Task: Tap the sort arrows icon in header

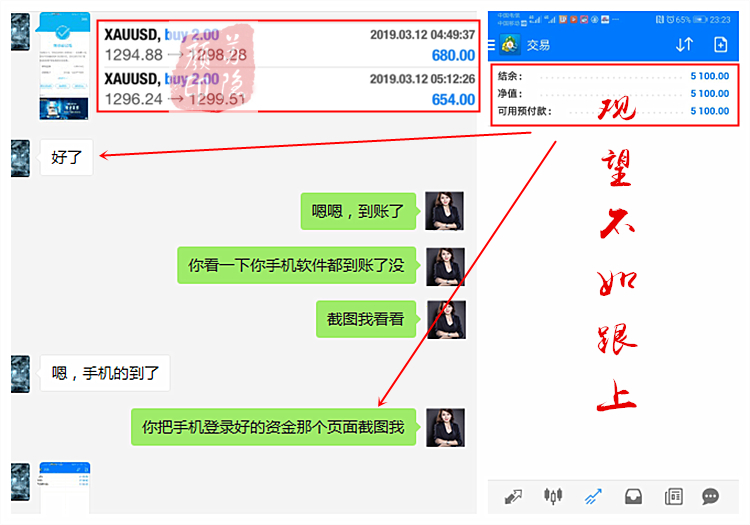Action: coord(684,44)
